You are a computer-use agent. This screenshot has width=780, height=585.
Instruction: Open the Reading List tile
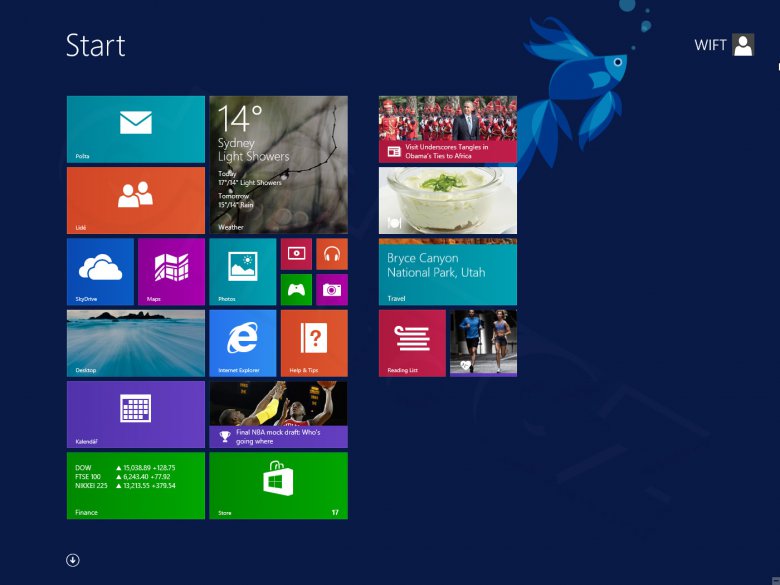coord(412,343)
